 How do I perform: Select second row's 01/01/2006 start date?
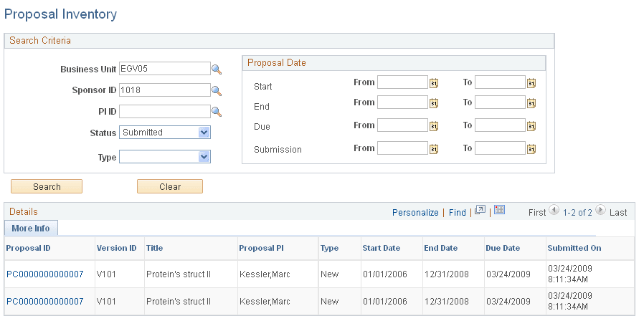385,302
